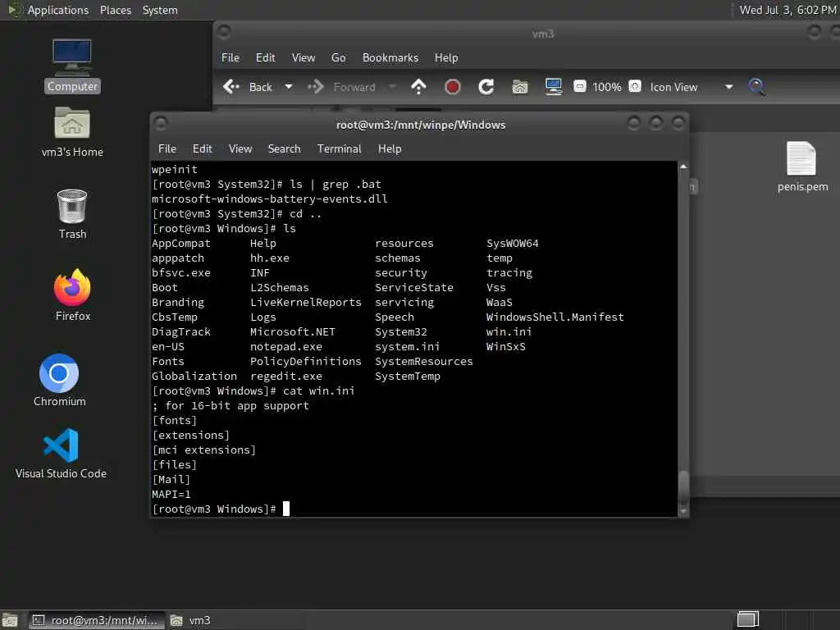Open terminal Search menu

(x=284, y=149)
